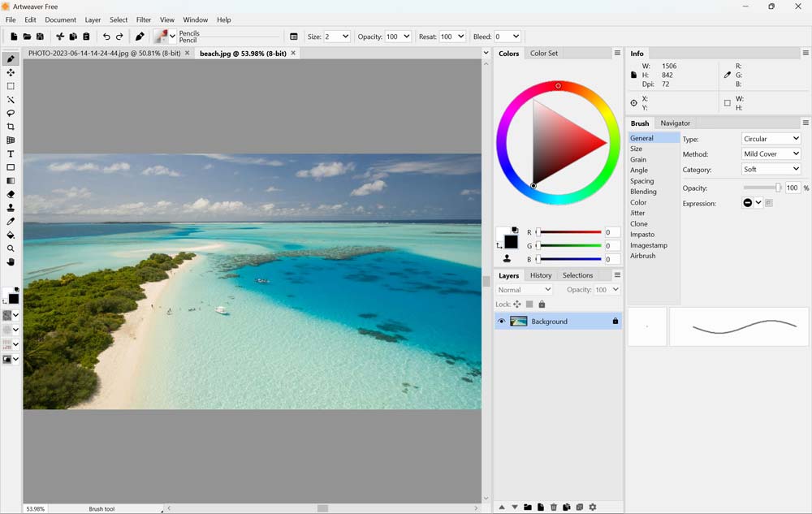This screenshot has width=812, height=514.
Task: Click the Undo arrow in toolbar
Action: point(106,37)
